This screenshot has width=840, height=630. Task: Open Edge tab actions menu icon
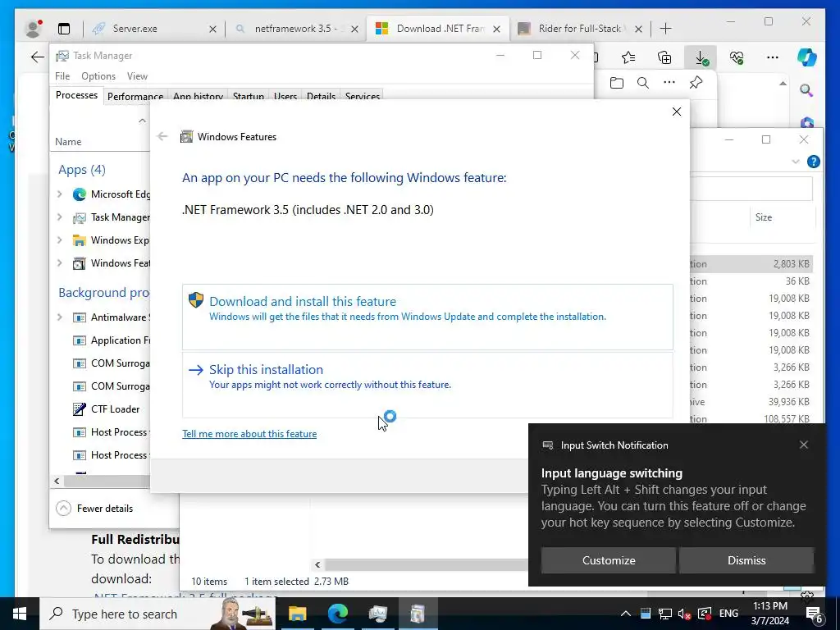(64, 29)
